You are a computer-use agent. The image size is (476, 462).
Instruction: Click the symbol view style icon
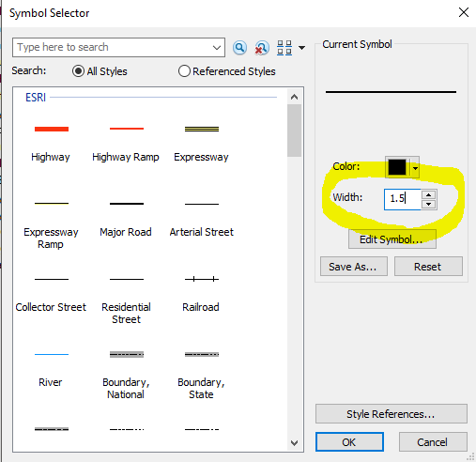coord(284,48)
